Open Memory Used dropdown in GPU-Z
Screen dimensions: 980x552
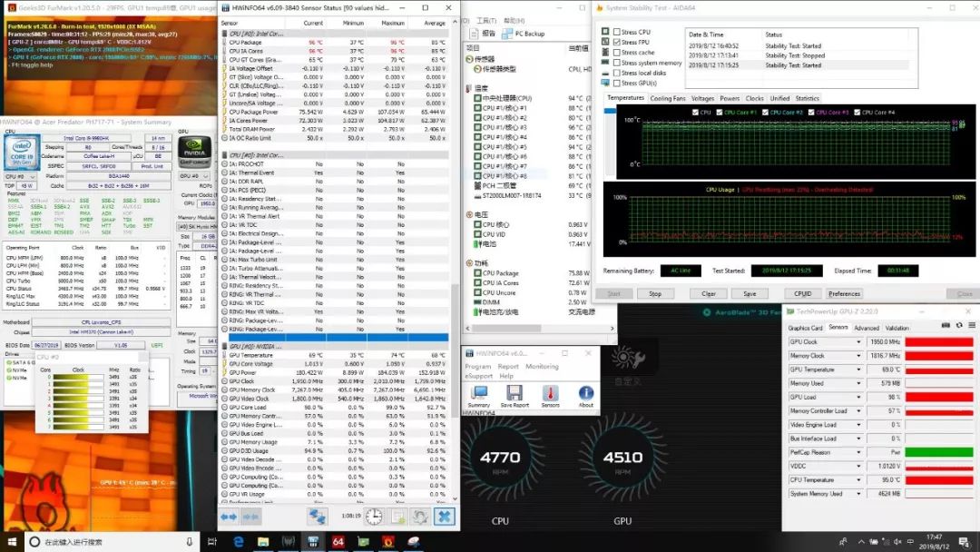point(858,383)
